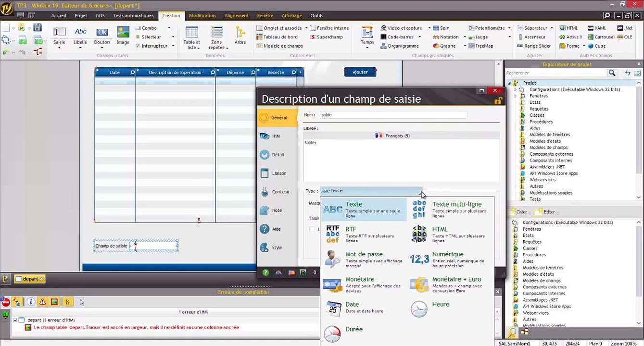Click the search magnifier in Explorateur de projet
644x346 pixels.
(x=612, y=73)
